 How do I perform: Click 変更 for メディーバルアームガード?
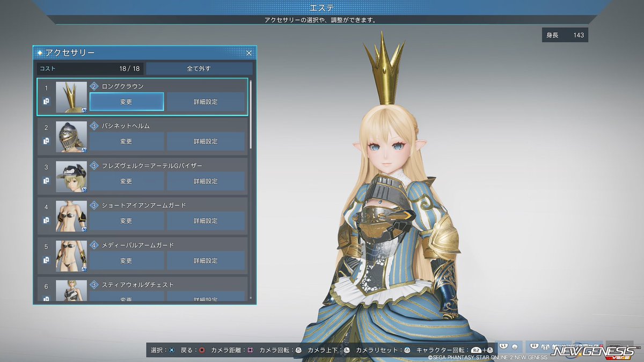126,261
